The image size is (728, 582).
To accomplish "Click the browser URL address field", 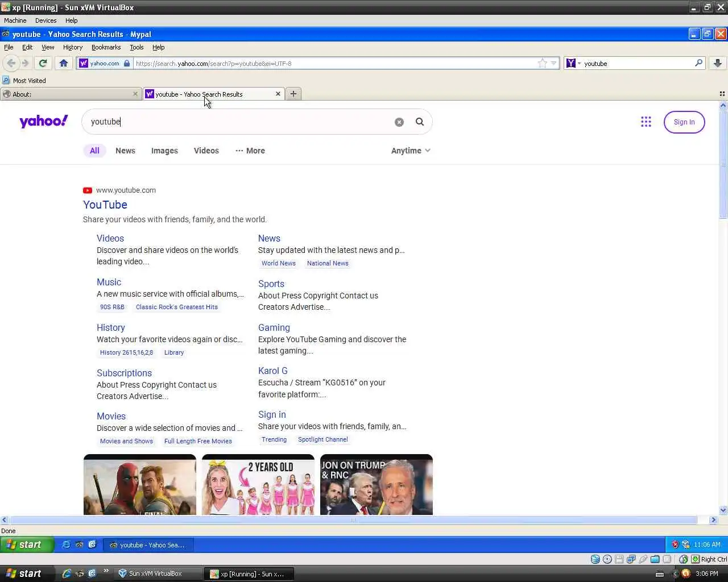I will pos(334,63).
